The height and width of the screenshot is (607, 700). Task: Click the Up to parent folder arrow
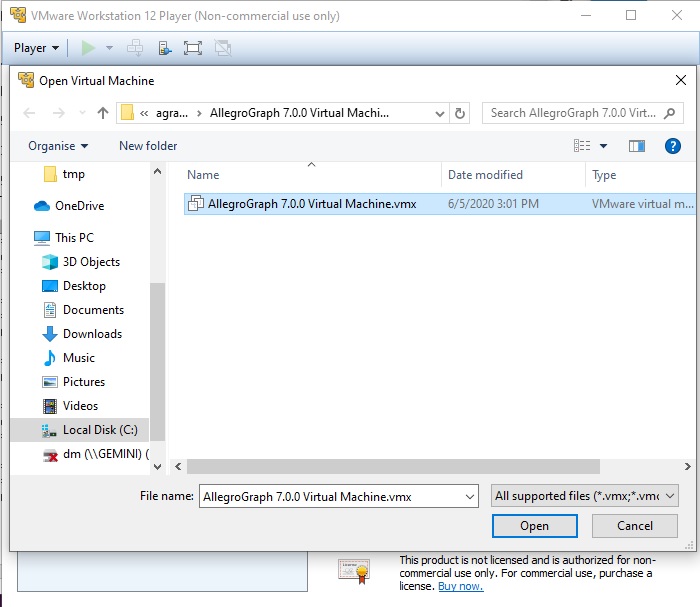click(102, 113)
